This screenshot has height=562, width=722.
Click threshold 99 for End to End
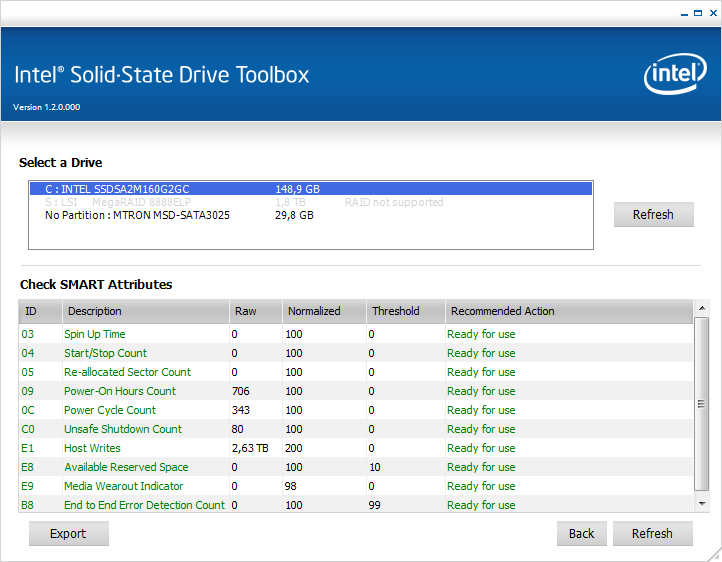[374, 505]
